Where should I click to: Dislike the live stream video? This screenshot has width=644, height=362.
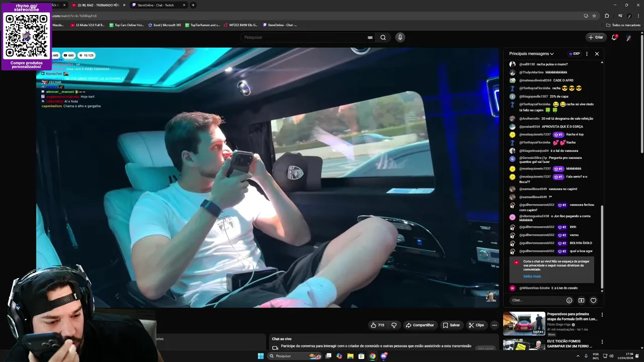point(394,325)
